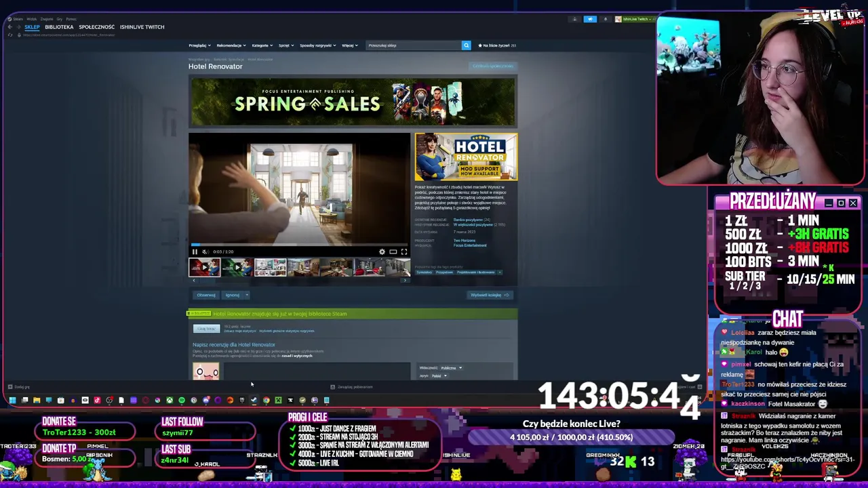Open Discord taskbar icon
Image resolution: width=868 pixels, height=488 pixels.
206,401
